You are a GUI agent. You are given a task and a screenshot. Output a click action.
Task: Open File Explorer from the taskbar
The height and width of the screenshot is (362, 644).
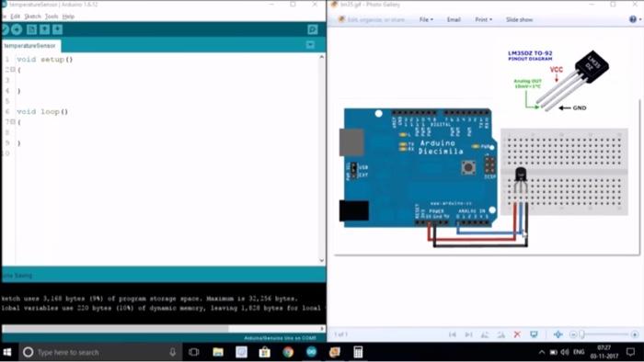(x=218, y=352)
